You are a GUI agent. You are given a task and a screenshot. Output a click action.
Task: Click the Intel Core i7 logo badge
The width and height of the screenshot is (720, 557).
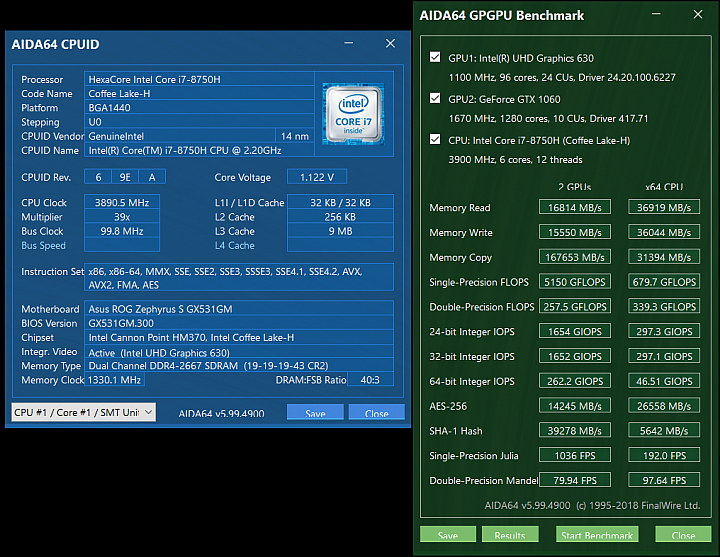pyautogui.click(x=353, y=113)
